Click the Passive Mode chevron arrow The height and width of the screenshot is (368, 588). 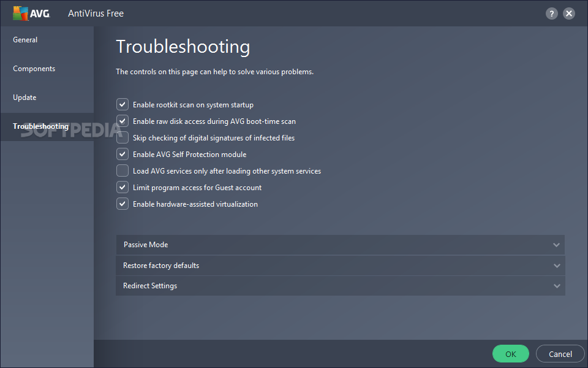[x=556, y=245]
